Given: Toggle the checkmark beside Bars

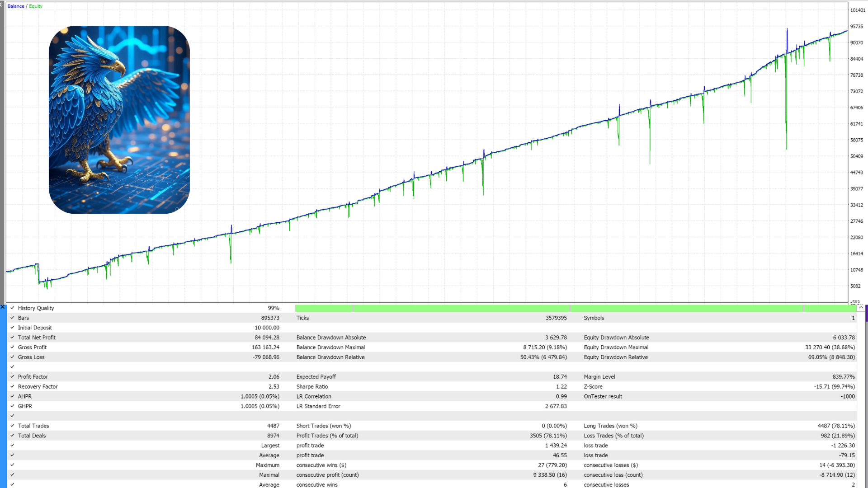Looking at the screenshot, I should [12, 318].
